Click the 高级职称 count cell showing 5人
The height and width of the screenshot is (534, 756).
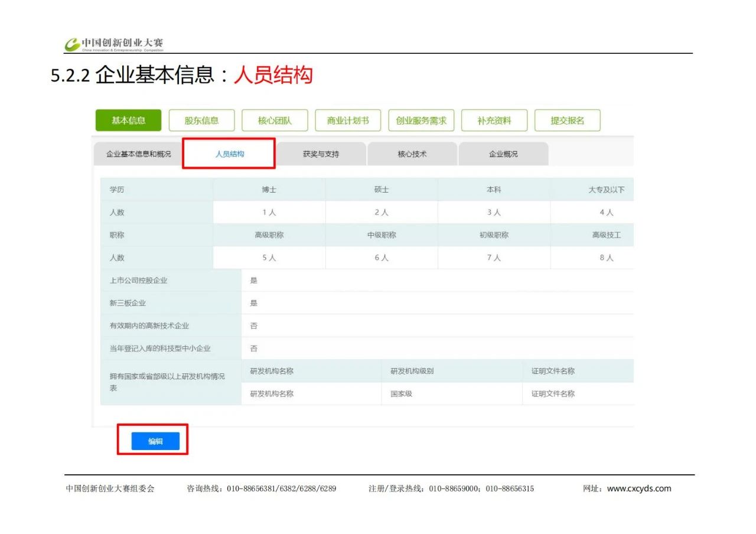click(269, 258)
